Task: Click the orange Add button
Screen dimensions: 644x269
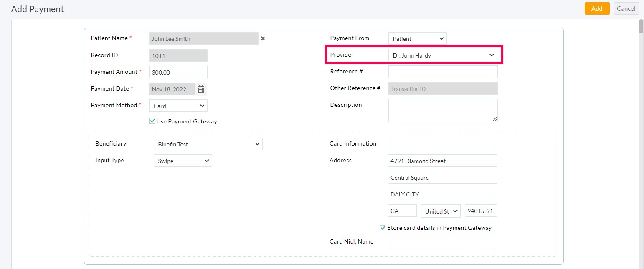Action: (597, 8)
